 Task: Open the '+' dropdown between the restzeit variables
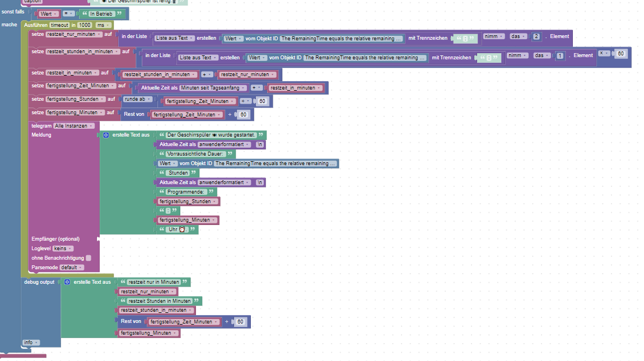pyautogui.click(x=207, y=75)
